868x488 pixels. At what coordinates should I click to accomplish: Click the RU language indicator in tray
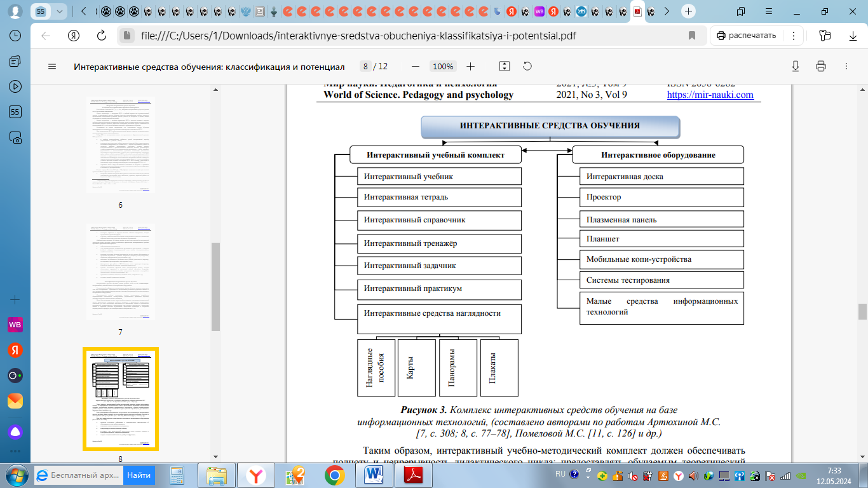[x=560, y=474]
